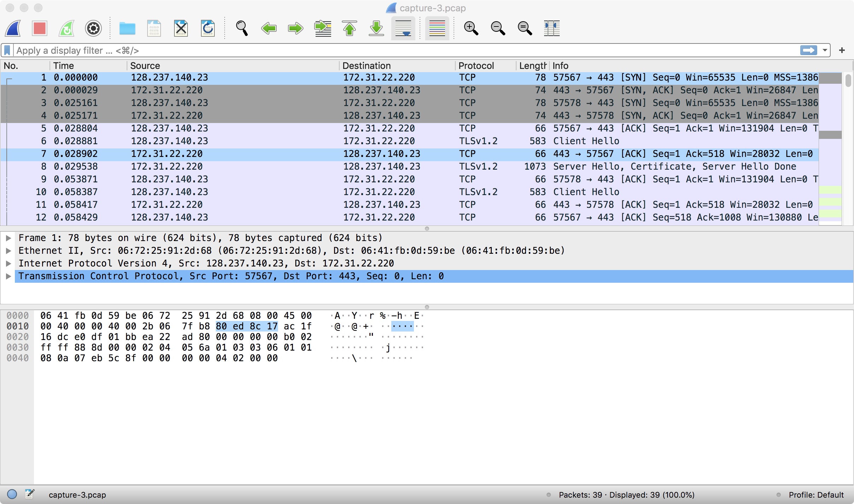Screen dimensions: 854x504
Task: Select packet 12 at time 0.058429
Action: 410,217
